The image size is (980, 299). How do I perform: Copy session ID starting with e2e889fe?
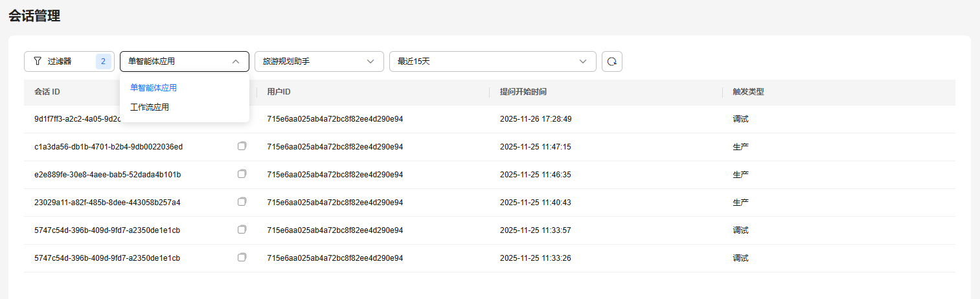pos(242,174)
